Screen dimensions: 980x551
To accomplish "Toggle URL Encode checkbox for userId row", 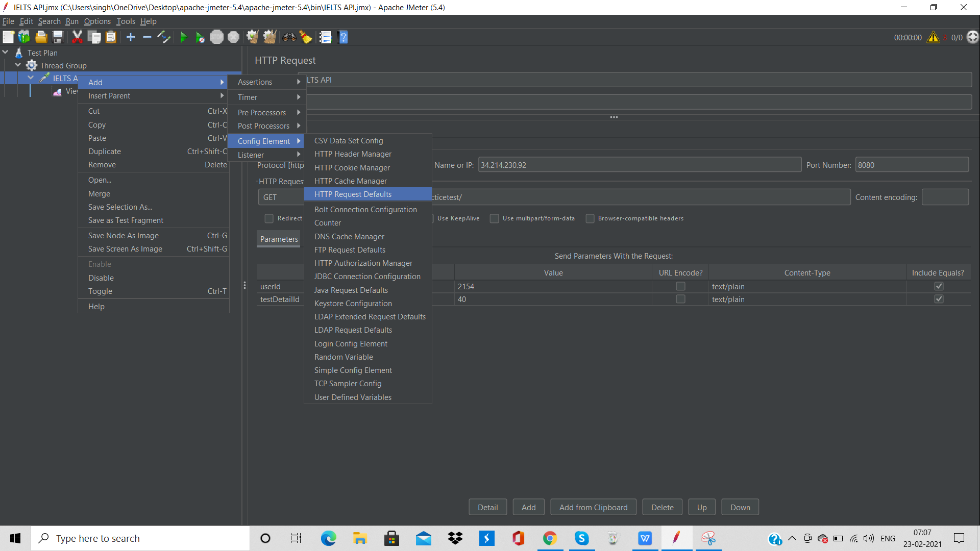I will 680,286.
